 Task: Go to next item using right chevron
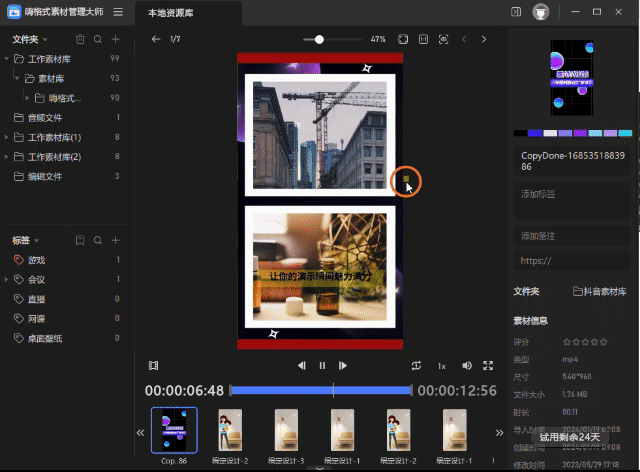(x=484, y=39)
